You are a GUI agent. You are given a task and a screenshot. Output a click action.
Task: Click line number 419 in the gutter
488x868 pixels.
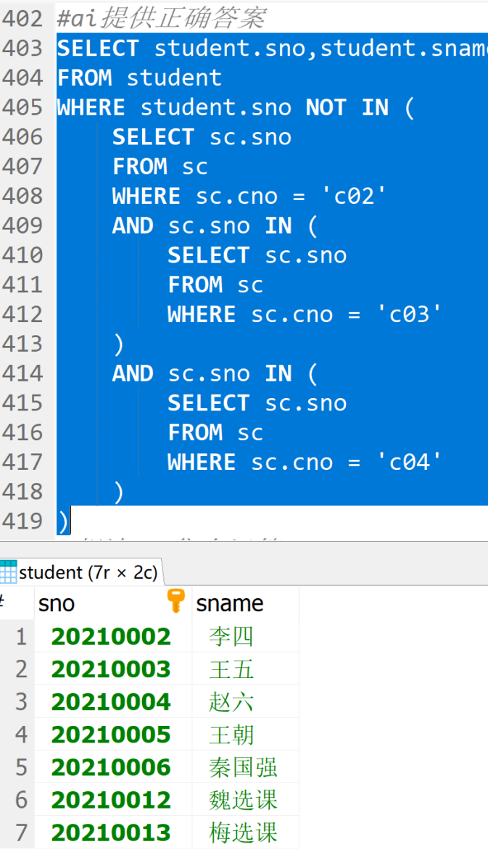pos(22,521)
